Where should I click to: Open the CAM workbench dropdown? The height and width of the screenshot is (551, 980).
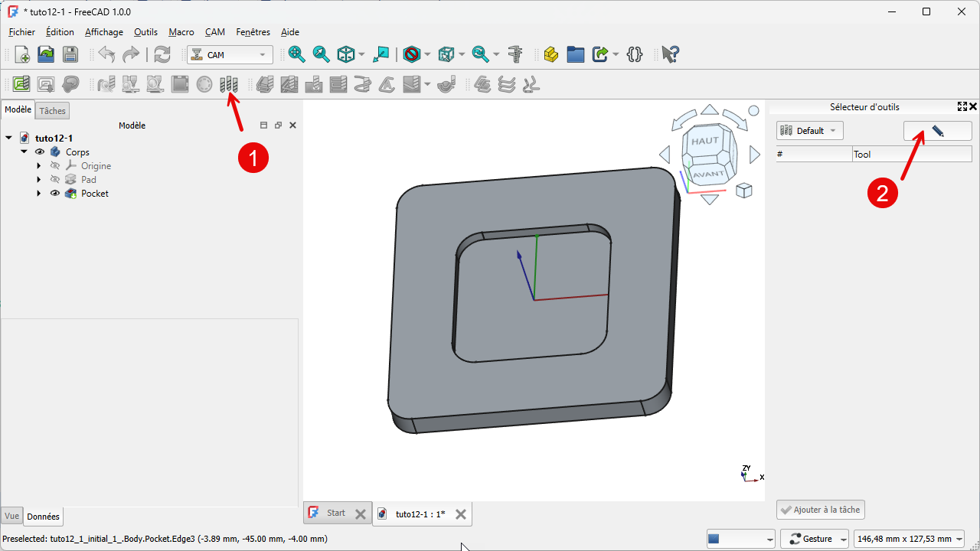[230, 55]
